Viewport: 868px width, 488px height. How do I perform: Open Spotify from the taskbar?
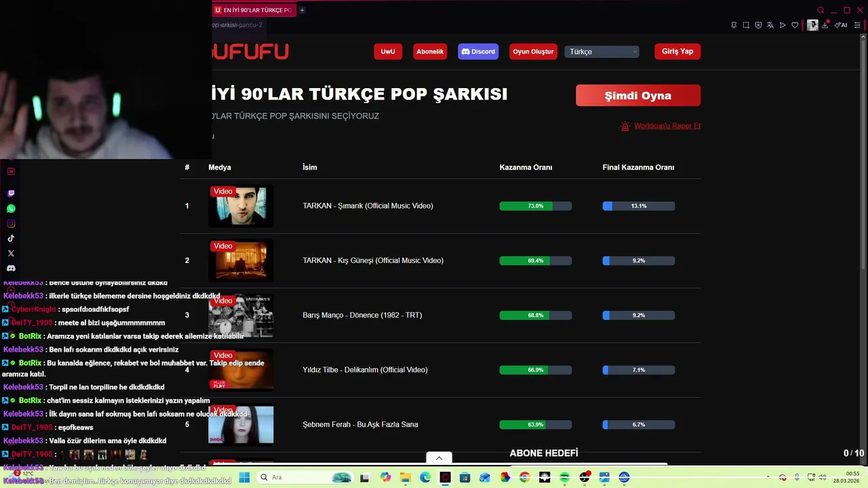565,477
